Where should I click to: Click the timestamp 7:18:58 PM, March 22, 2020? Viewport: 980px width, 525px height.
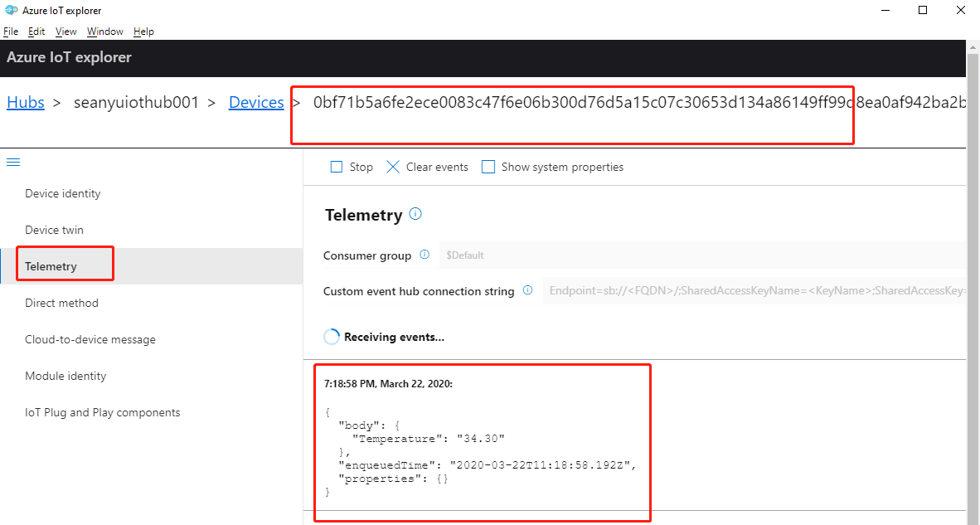coord(388,384)
